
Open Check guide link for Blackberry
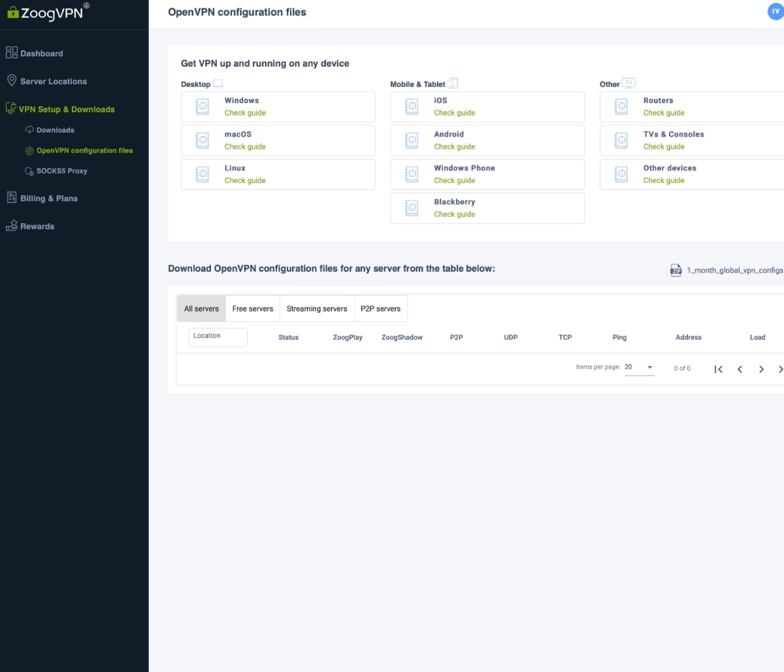(x=455, y=215)
